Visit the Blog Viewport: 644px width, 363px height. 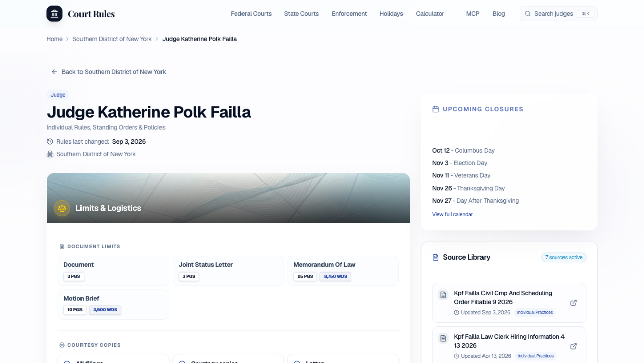pos(499,14)
